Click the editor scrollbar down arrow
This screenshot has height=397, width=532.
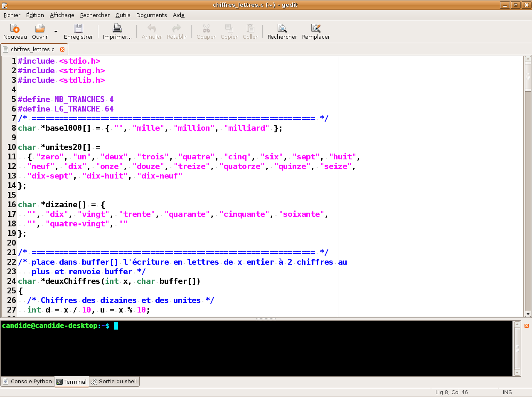point(528,314)
